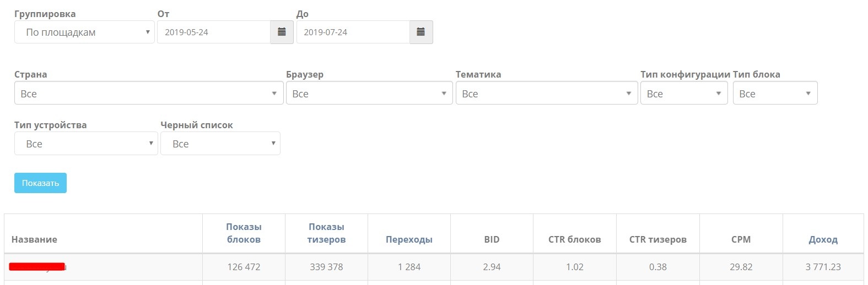Click the До date input field
868x285 pixels.
353,32
